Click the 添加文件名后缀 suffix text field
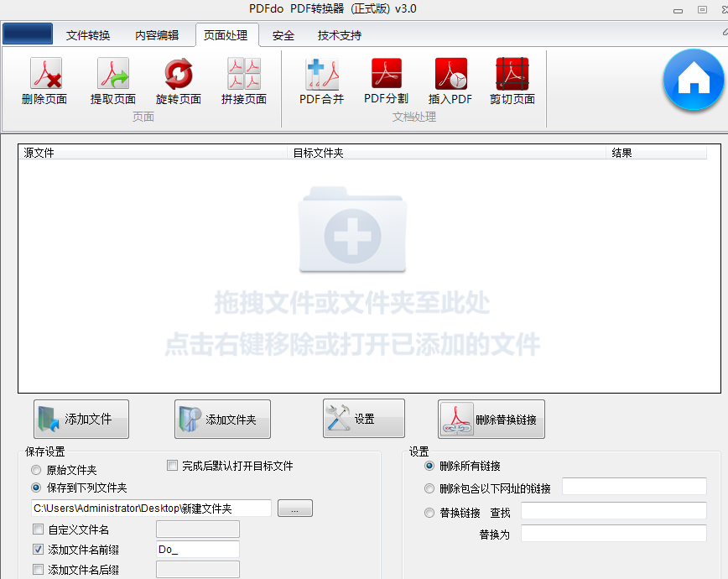 pos(198,570)
